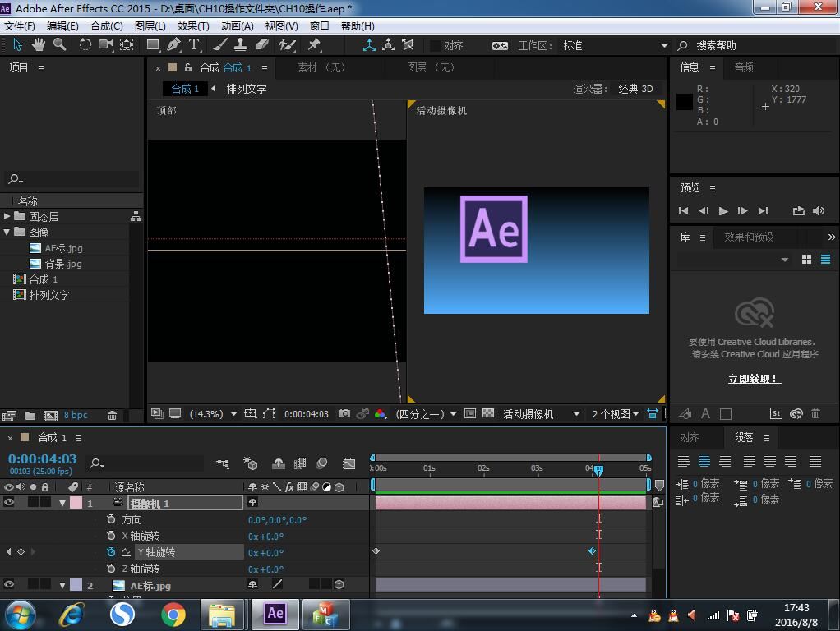Open the magnification 14.3% dropdown
Screen dimensions: 840x631
pyautogui.click(x=213, y=414)
